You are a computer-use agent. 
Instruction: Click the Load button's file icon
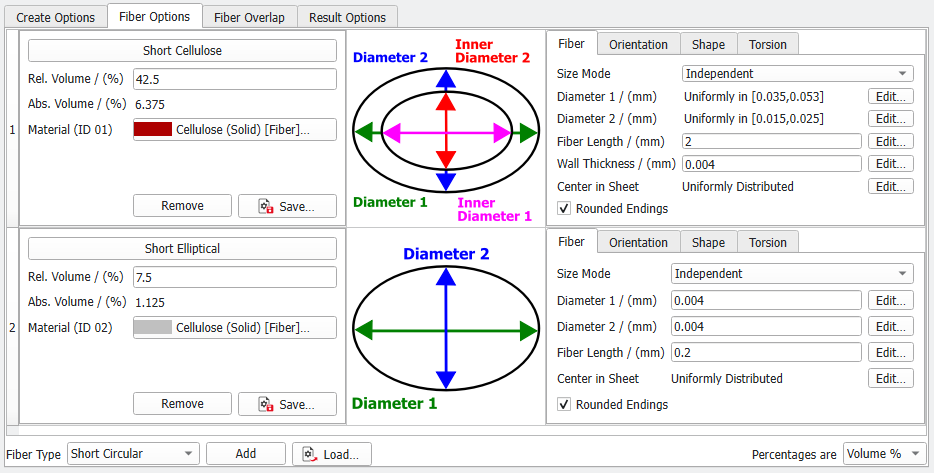click(x=310, y=454)
